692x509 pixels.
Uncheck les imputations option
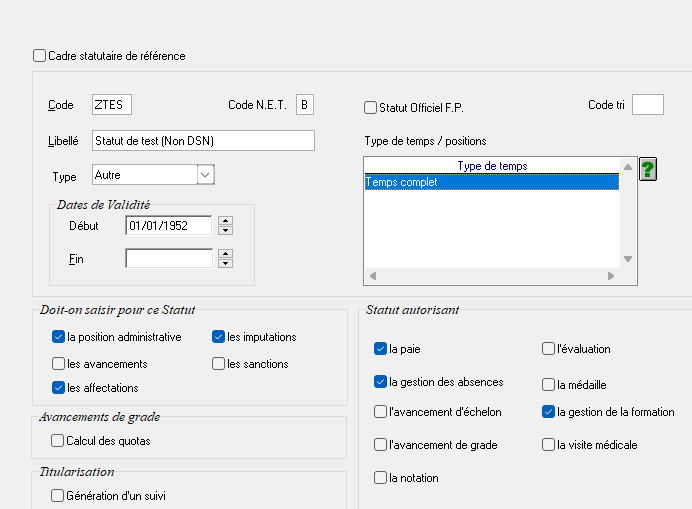tap(218, 337)
